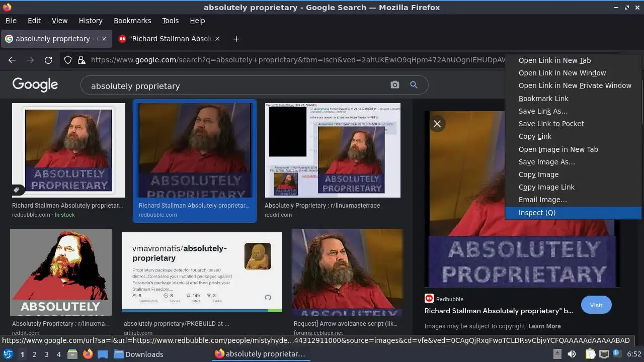The image size is (644, 362).
Task: Reload the current page
Action: point(48,60)
